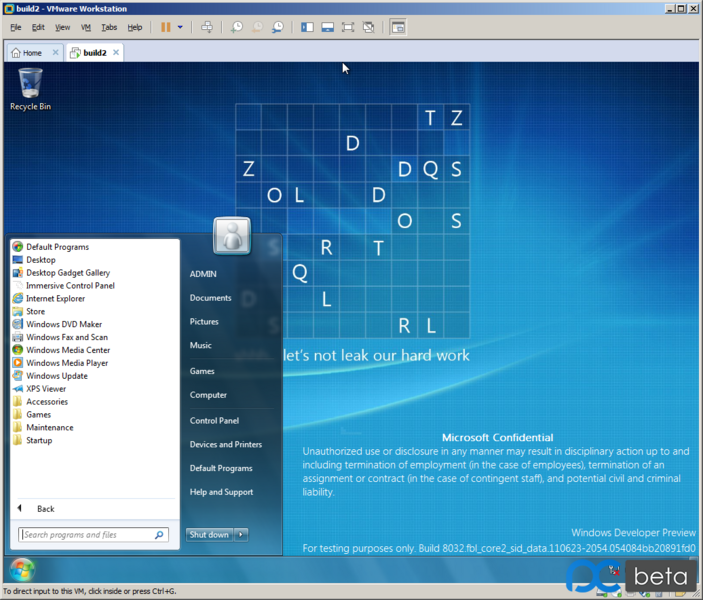The width and height of the screenshot is (703, 600).
Task: Click the user account picture
Action: [232, 236]
